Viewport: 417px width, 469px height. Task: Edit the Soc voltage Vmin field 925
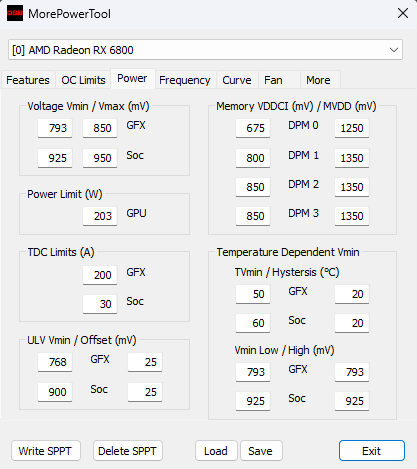coord(55,158)
